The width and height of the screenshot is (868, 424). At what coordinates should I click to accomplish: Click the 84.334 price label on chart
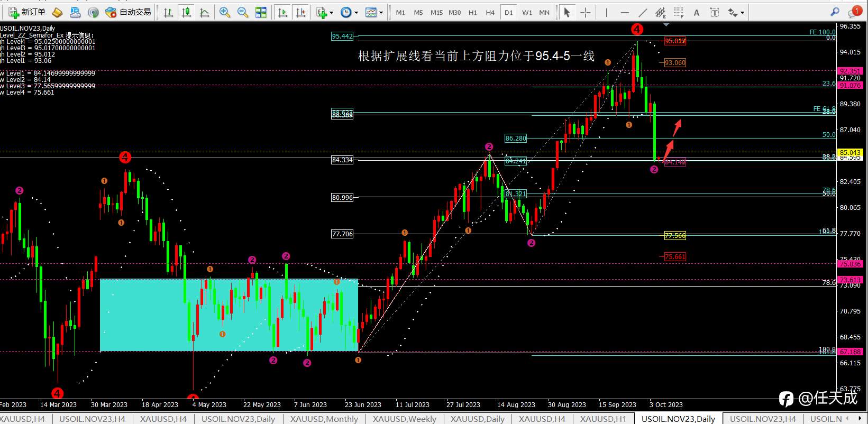(342, 160)
